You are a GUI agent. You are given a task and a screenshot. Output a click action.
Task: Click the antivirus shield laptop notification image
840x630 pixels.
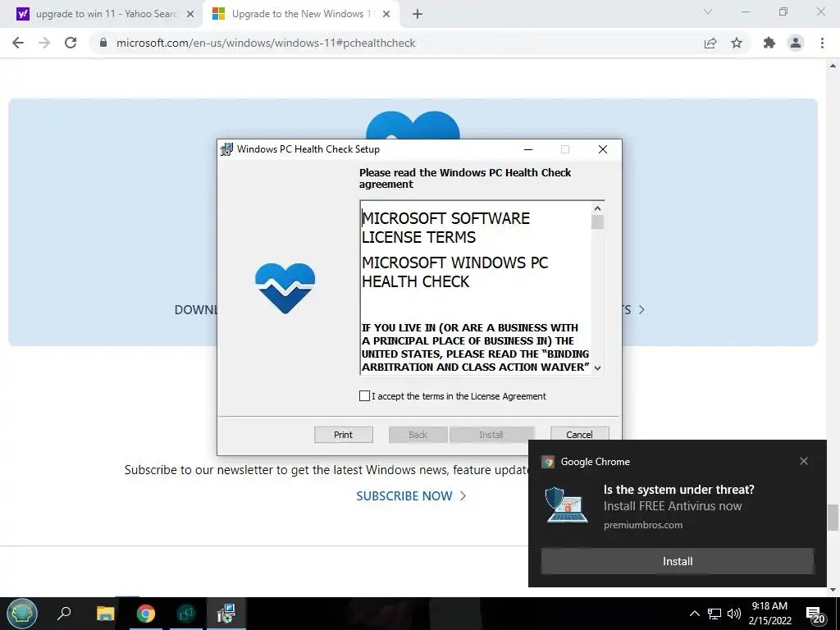pyautogui.click(x=566, y=504)
